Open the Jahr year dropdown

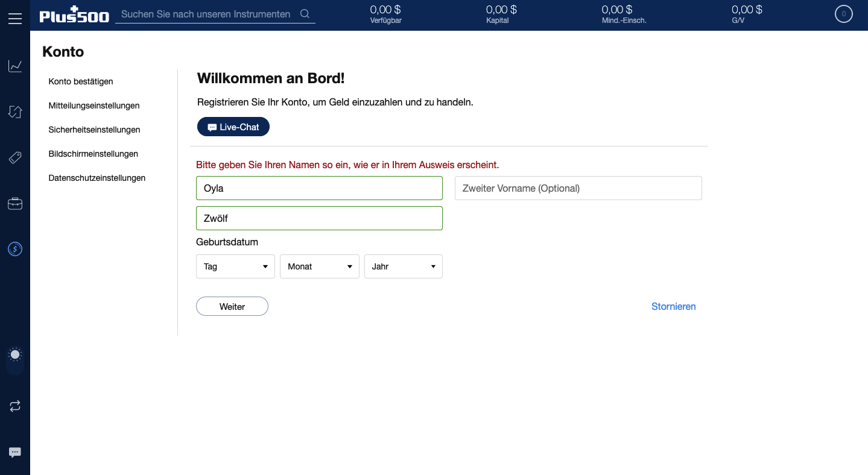[x=403, y=266]
